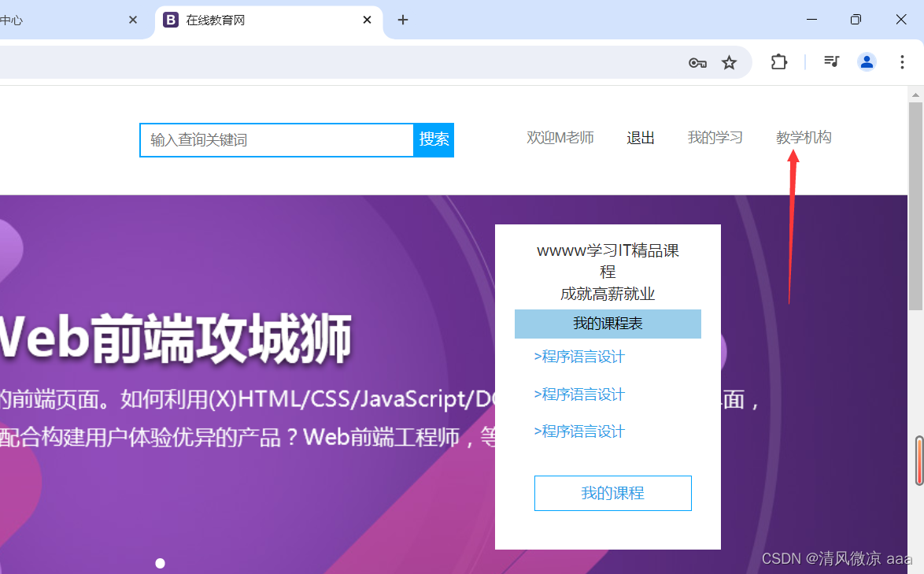Select the 我的课程表 header bar
This screenshot has width=924, height=574.
click(608, 324)
